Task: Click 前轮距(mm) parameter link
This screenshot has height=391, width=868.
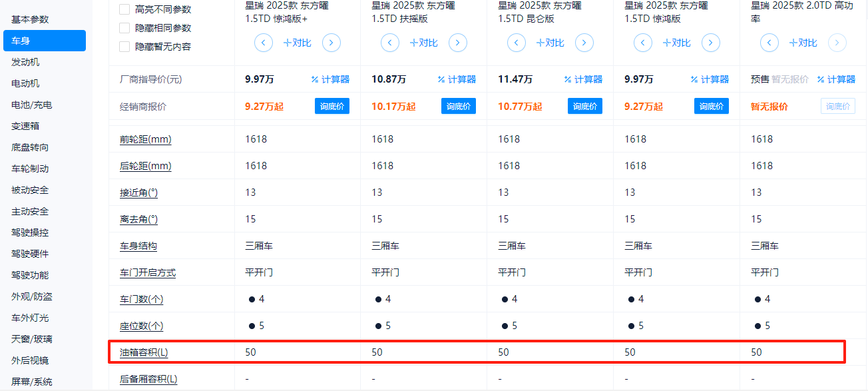Action: tap(146, 139)
